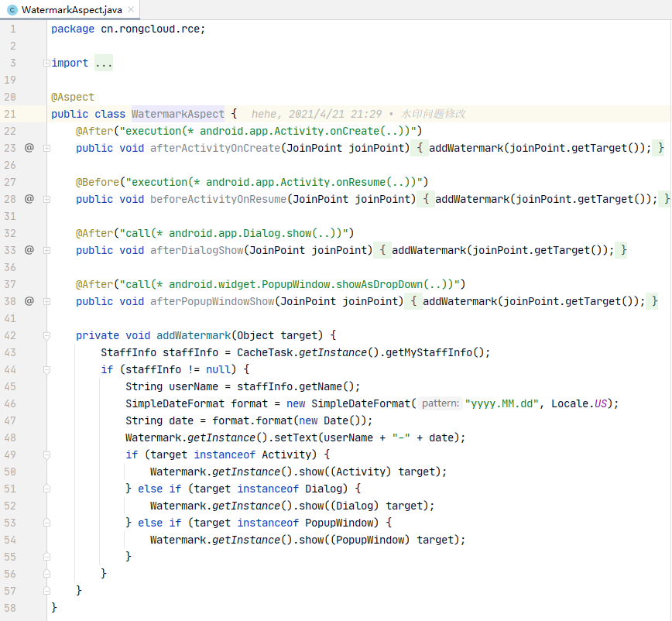Click the onResume pointcut string on line 27
The width and height of the screenshot is (672, 621).
coord(274,182)
